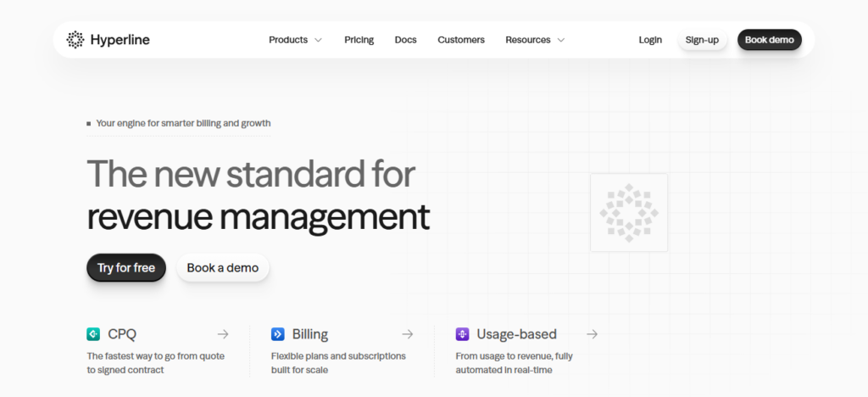Click the arrow next to CPQ

[x=223, y=334]
